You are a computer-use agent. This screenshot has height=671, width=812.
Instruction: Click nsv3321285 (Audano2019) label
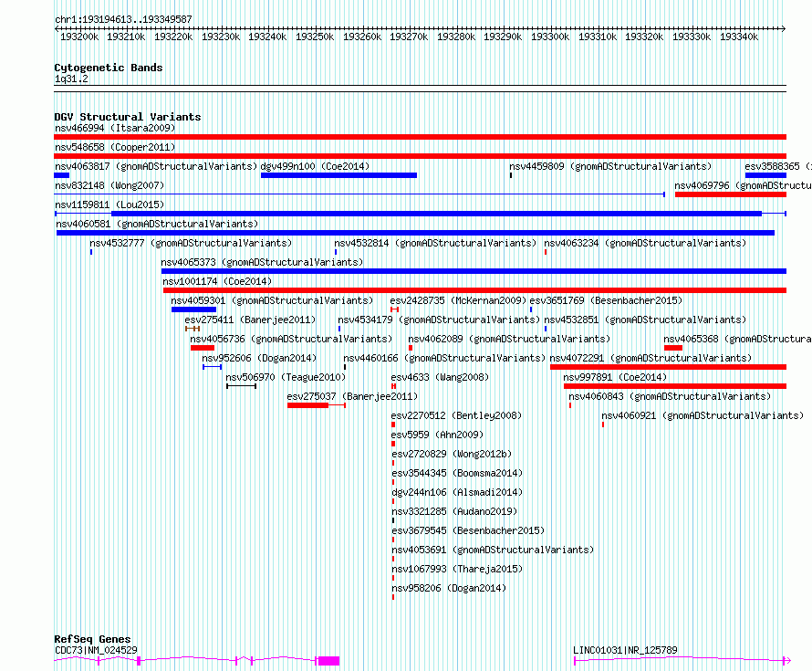click(454, 511)
